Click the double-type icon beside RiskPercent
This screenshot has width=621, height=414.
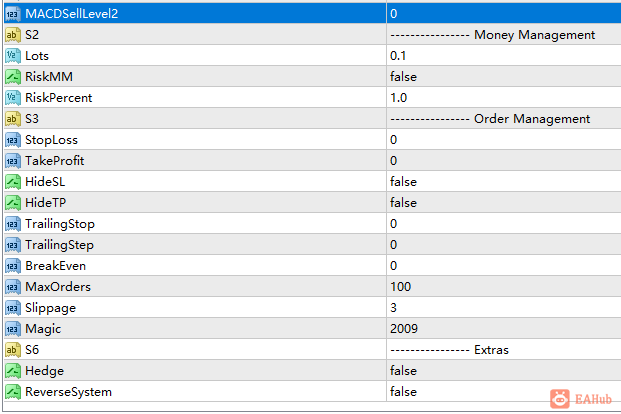tap(13, 98)
